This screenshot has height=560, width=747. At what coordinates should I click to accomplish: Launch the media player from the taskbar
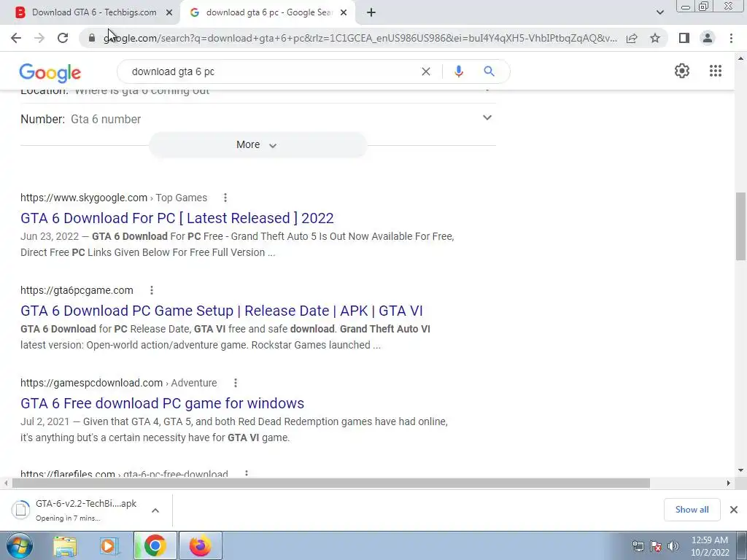pyautogui.click(x=109, y=546)
